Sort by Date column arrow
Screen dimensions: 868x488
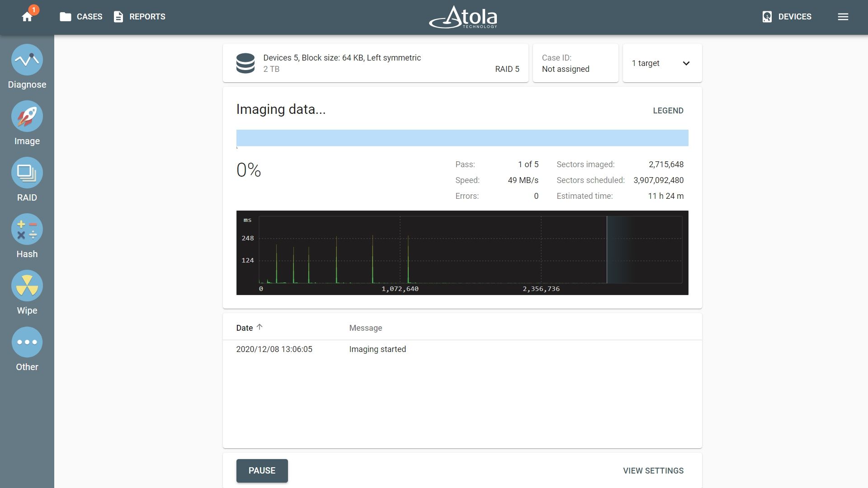[x=259, y=327]
